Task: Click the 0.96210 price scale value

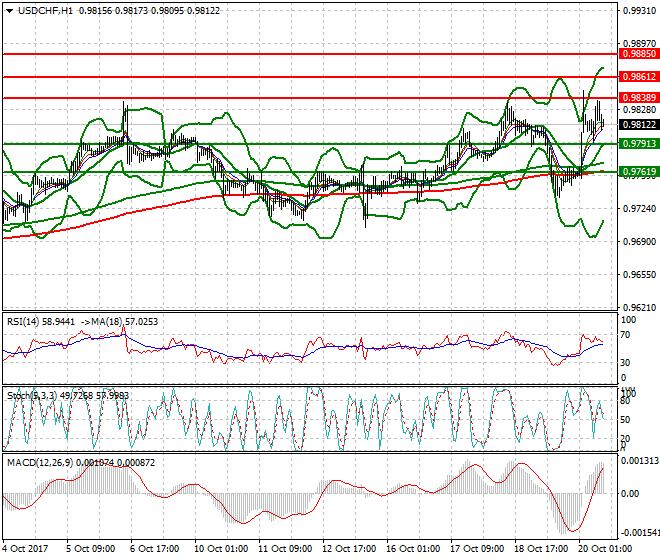Action: click(x=639, y=308)
